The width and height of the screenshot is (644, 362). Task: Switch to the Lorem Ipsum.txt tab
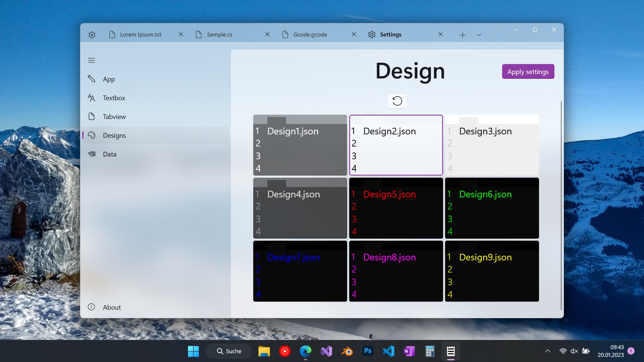tap(141, 35)
